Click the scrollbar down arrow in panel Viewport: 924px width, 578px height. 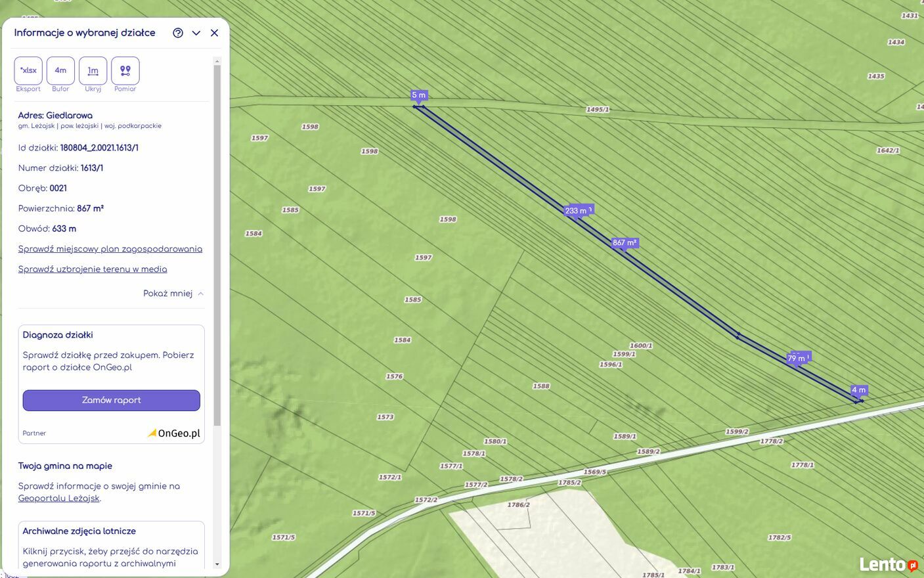click(217, 564)
